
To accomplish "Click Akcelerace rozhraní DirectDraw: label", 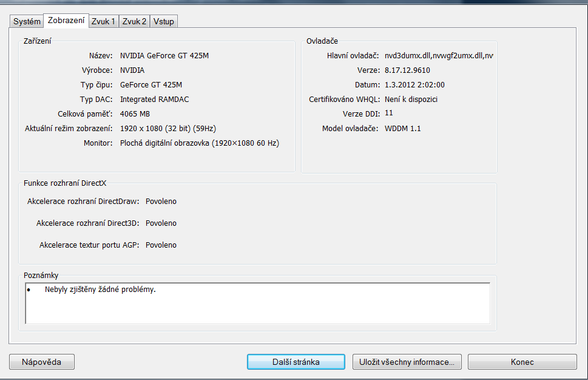I will [83, 202].
